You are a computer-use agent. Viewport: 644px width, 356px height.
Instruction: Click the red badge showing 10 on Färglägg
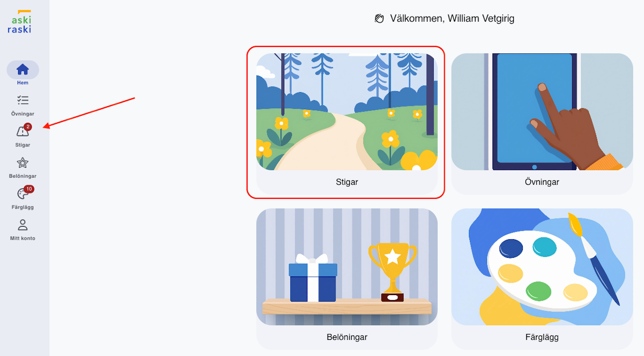point(29,189)
